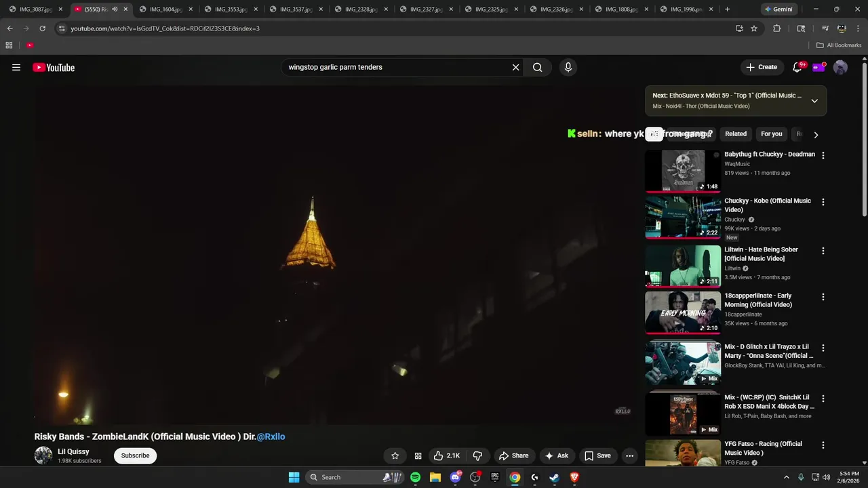868x488 pixels.
Task: Open Discord from the taskbar
Action: pyautogui.click(x=455, y=477)
